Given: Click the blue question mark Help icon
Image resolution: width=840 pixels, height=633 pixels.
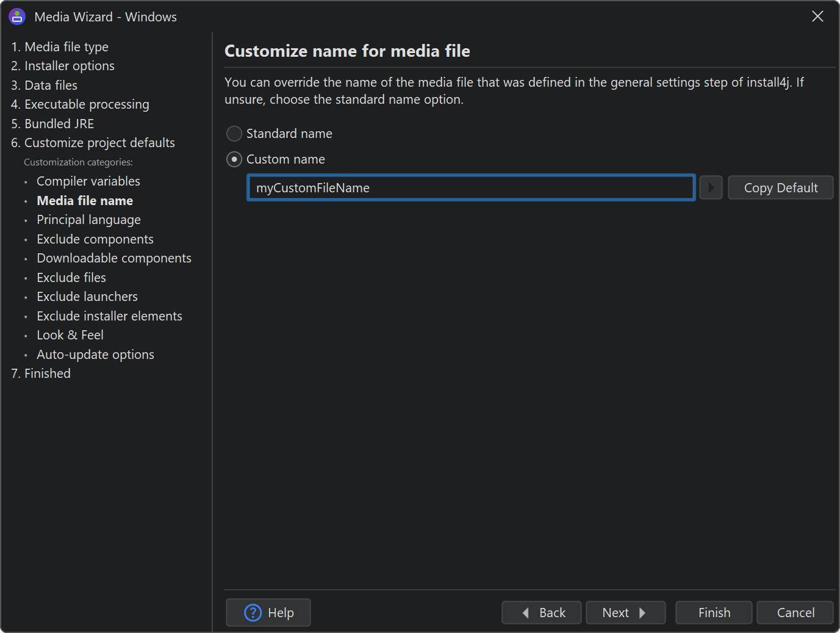Looking at the screenshot, I should point(253,612).
